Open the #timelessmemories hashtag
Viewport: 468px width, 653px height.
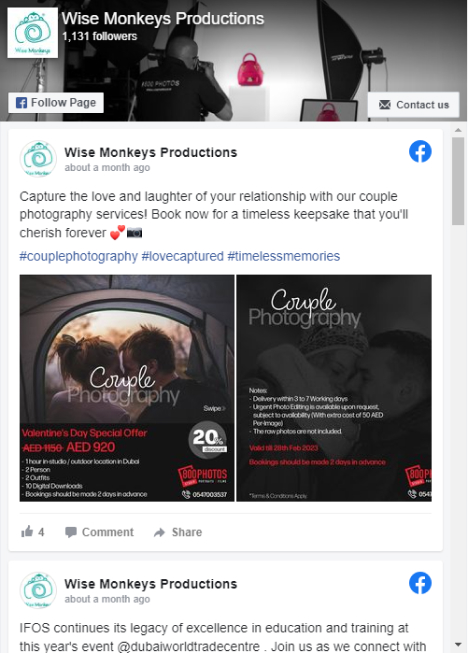pos(284,256)
